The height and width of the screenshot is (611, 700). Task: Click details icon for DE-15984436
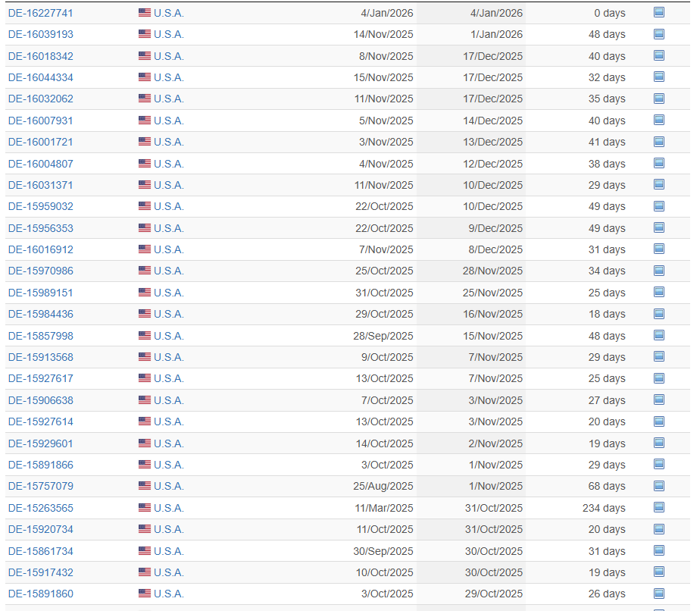pyautogui.click(x=658, y=314)
